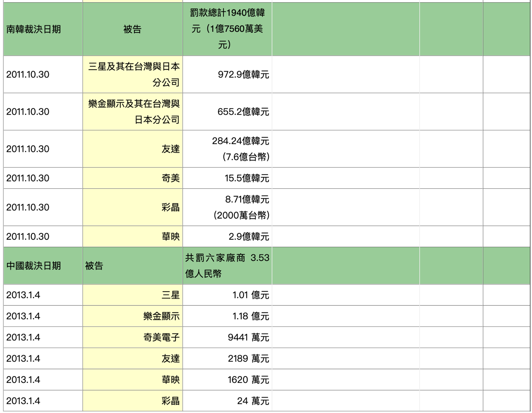Click the 奇美 defendant cell
The height and width of the screenshot is (413, 532).
click(133, 178)
